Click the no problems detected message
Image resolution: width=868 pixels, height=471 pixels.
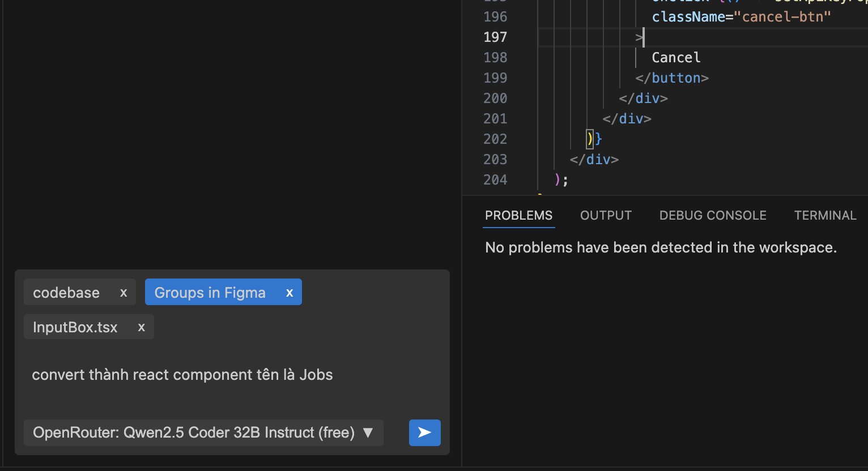[661, 247]
